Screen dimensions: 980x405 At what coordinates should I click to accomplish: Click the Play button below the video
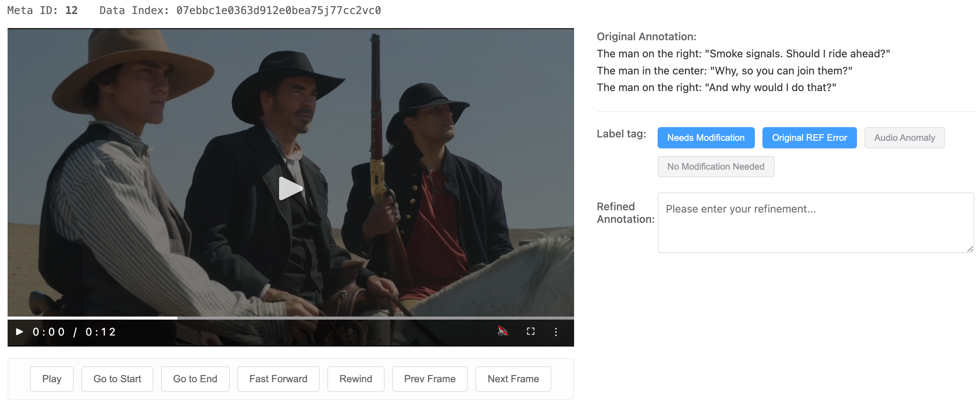(x=52, y=379)
